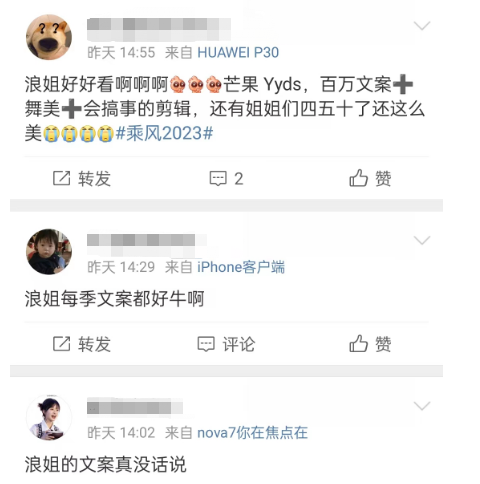Click the HUAWEI P30 source link
This screenshot has height=484, width=480.
point(238,53)
